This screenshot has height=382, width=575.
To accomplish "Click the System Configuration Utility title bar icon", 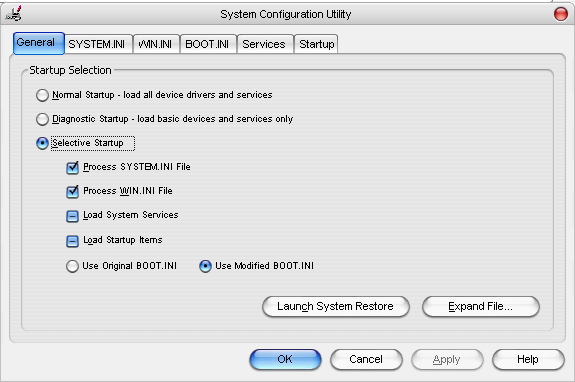I will 14,13.
